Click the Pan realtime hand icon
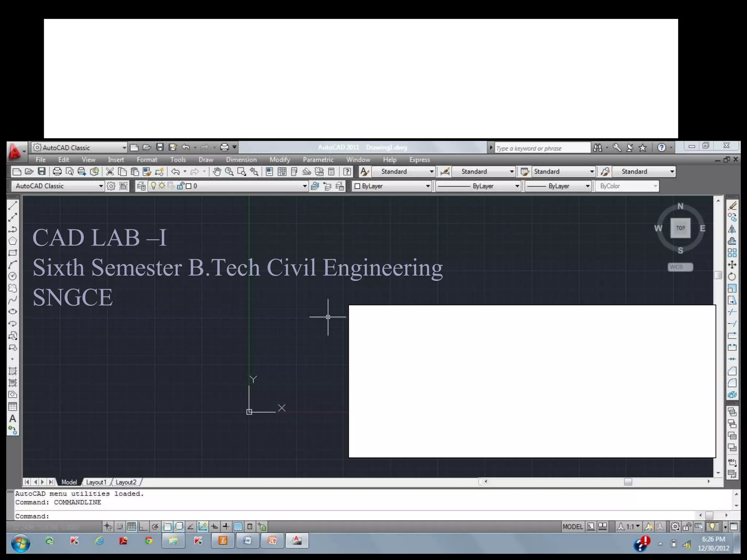747x560 pixels. tap(217, 172)
